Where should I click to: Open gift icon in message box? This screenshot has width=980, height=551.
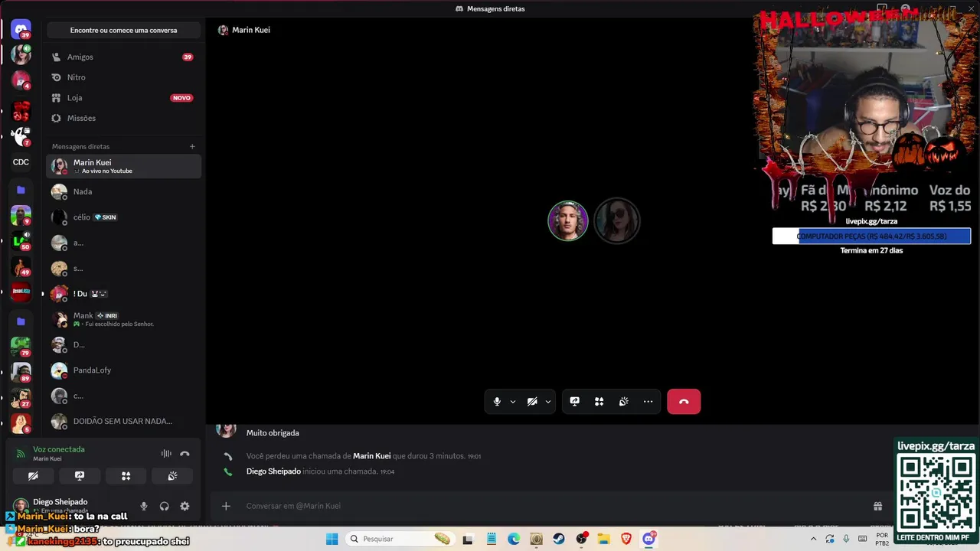(877, 506)
